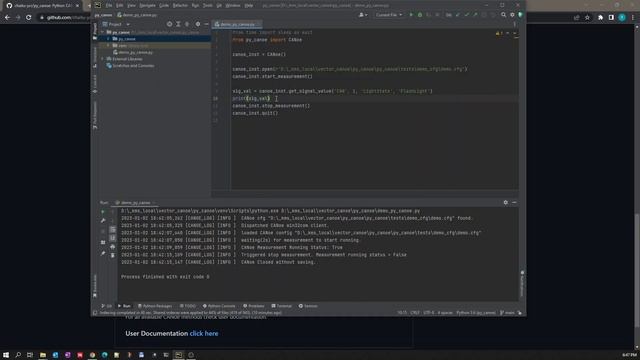Image resolution: width=640 pixels, height=360 pixels.
Task: Open Problems tool window tab
Action: click(253, 306)
